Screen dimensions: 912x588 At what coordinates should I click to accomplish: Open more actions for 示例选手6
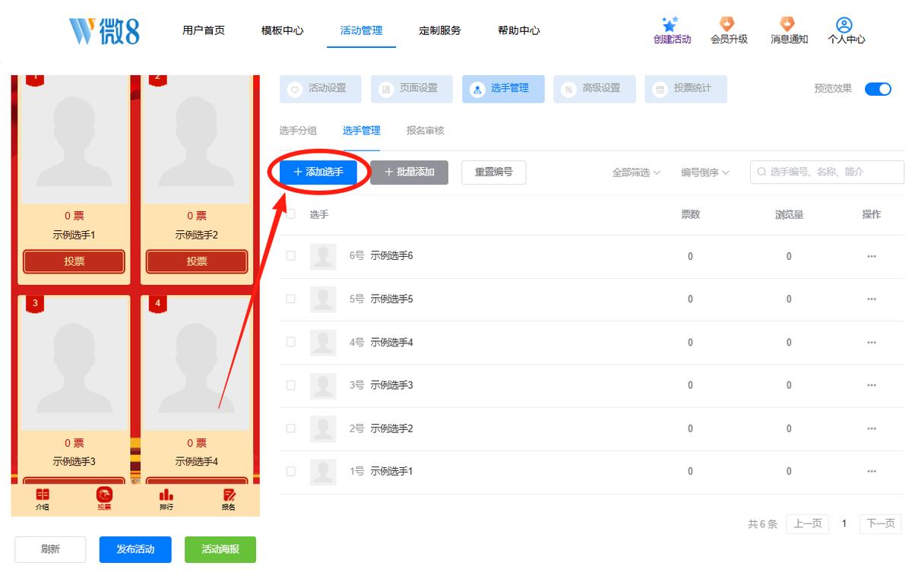pos(871,256)
